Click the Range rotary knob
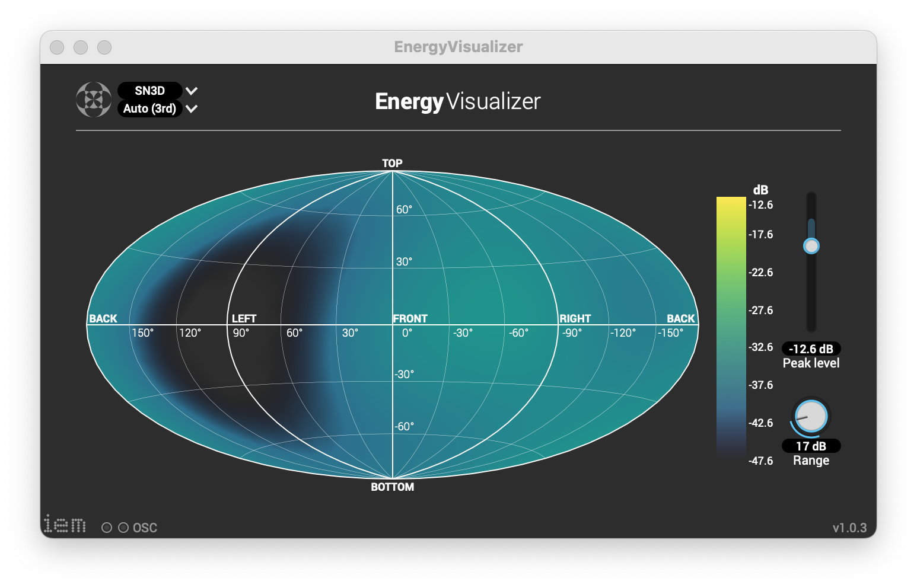 [811, 416]
